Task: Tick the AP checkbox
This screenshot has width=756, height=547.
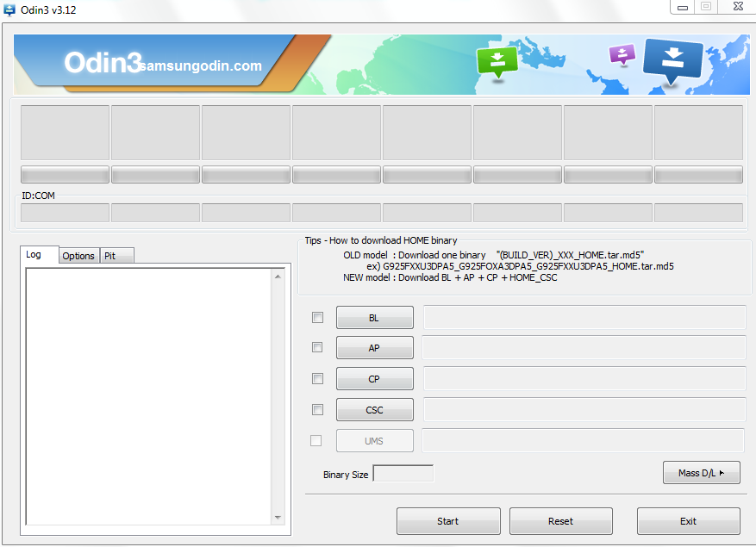Action: [x=317, y=347]
